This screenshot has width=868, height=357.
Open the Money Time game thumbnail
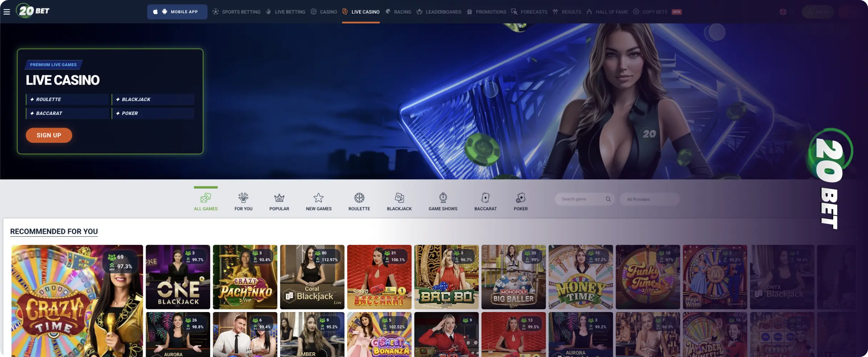pos(581,277)
